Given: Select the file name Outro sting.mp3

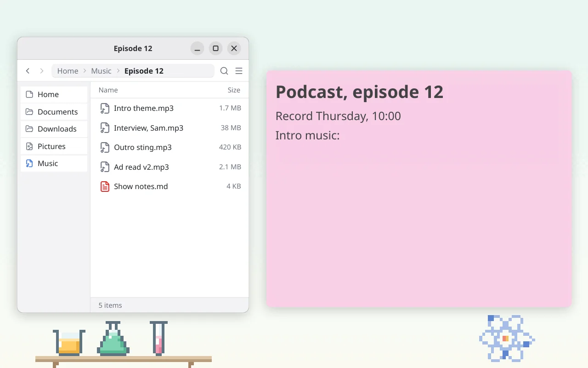Looking at the screenshot, I should point(143,148).
